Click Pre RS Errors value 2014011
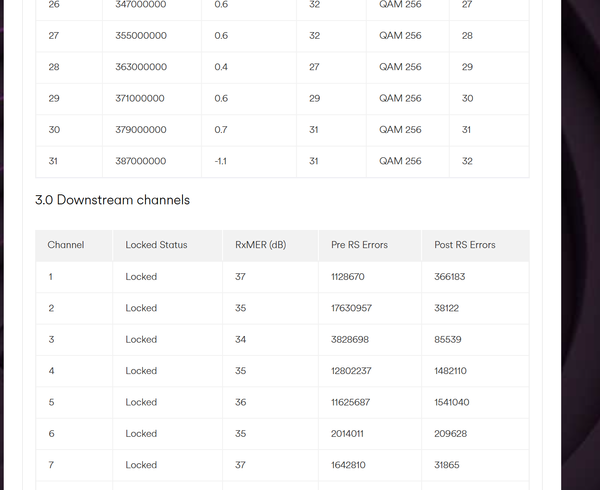Viewport: 600px width, 490px height. pos(347,434)
